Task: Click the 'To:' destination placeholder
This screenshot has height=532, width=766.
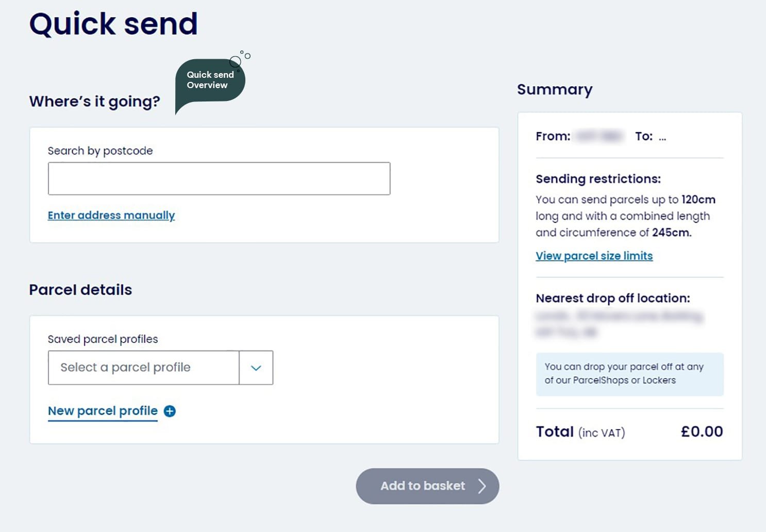Action: [x=662, y=136]
